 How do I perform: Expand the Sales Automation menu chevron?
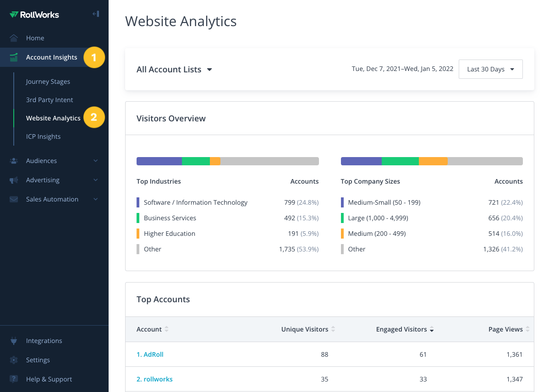tap(96, 199)
